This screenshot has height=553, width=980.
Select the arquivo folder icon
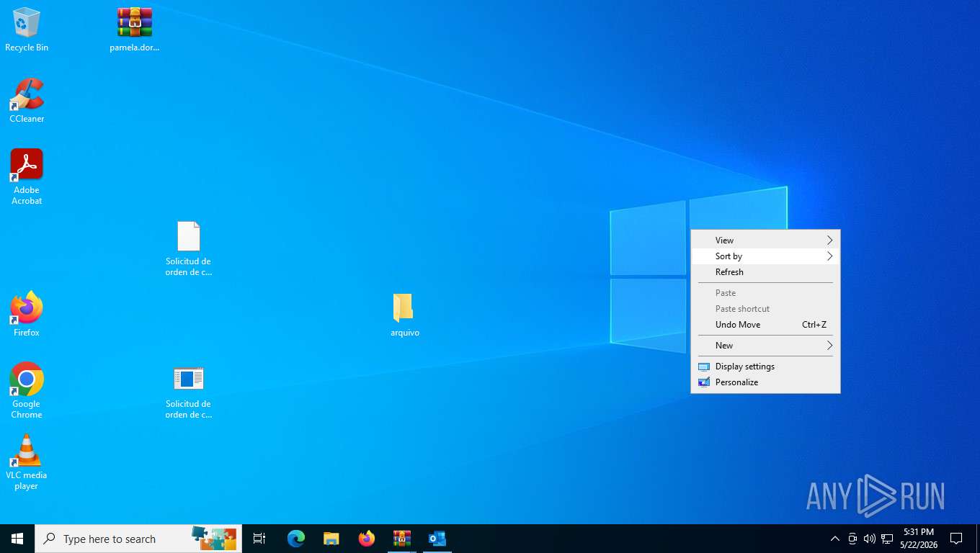pos(404,315)
